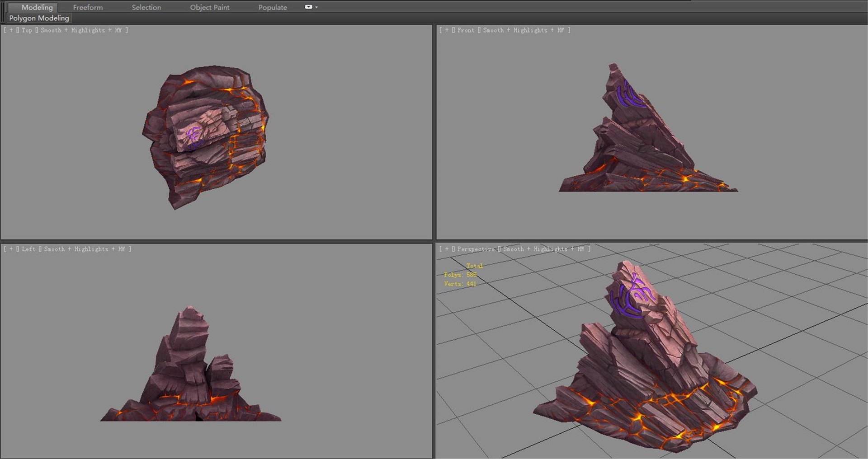
Task: Open the Left viewport plus menu
Action: tap(11, 249)
